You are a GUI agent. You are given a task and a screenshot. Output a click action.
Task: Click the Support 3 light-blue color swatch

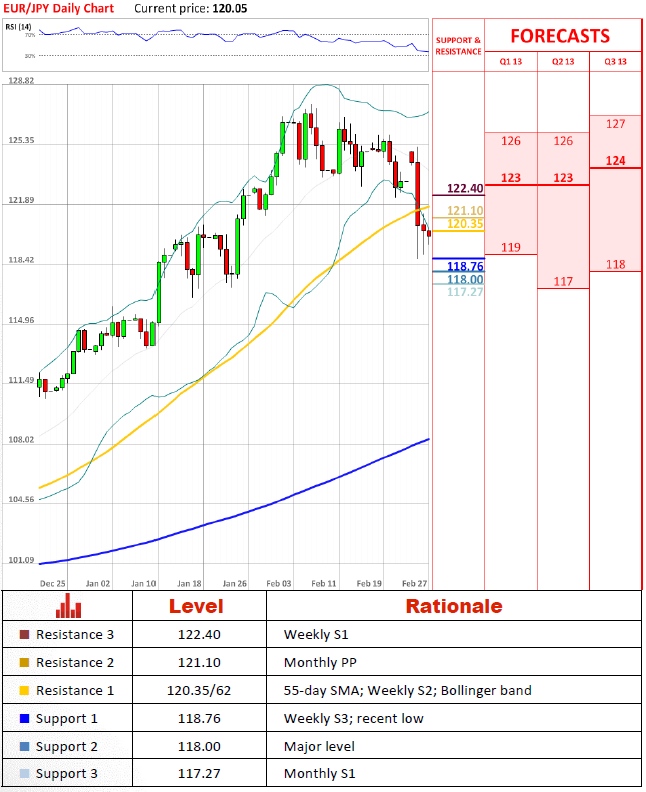(x=24, y=773)
